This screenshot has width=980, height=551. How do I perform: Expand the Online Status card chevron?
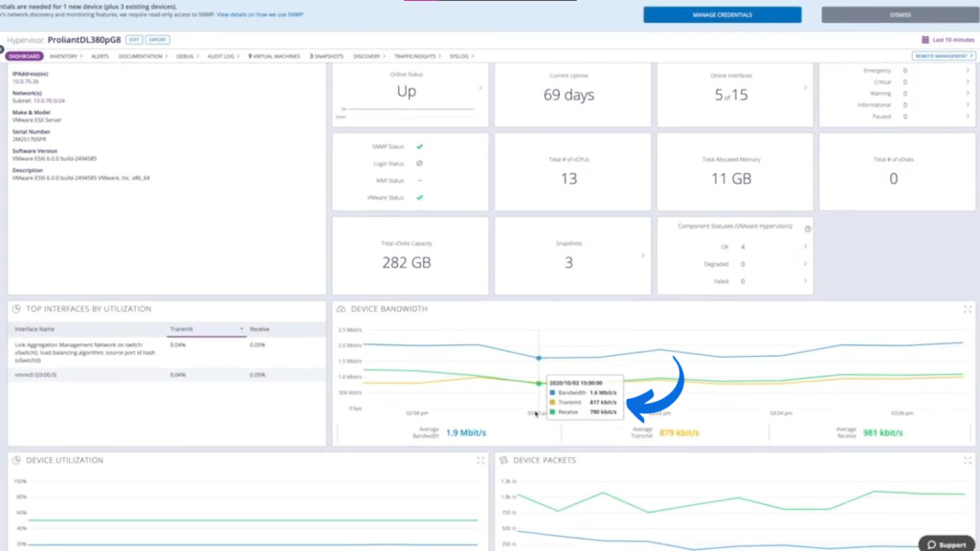point(480,88)
